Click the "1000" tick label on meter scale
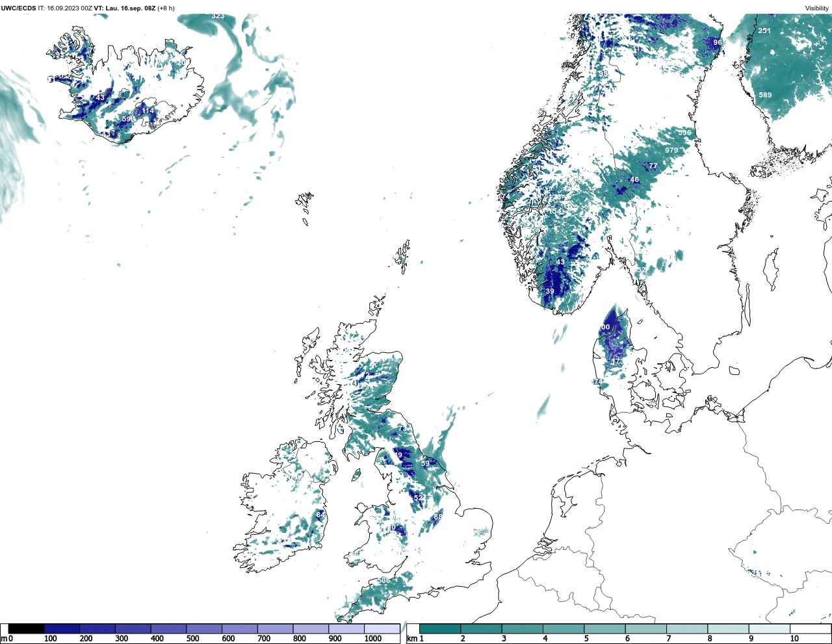 [x=373, y=639]
